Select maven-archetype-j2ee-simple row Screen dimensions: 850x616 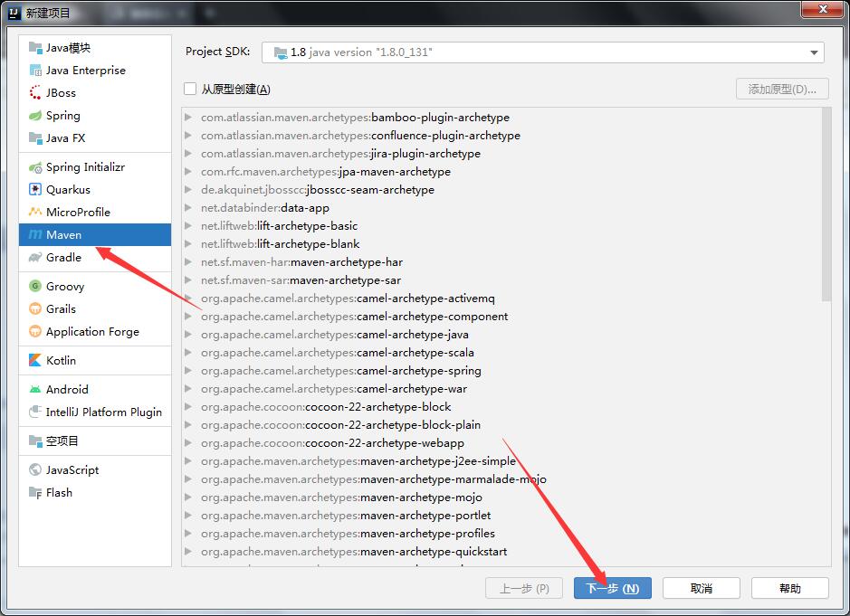(501, 461)
